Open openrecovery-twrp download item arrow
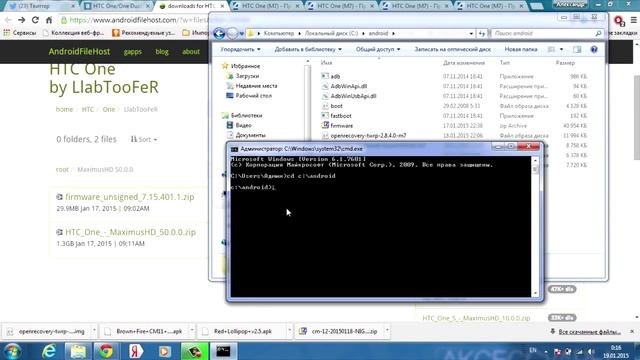Image resolution: width=640 pixels, height=360 pixels. (x=94, y=331)
